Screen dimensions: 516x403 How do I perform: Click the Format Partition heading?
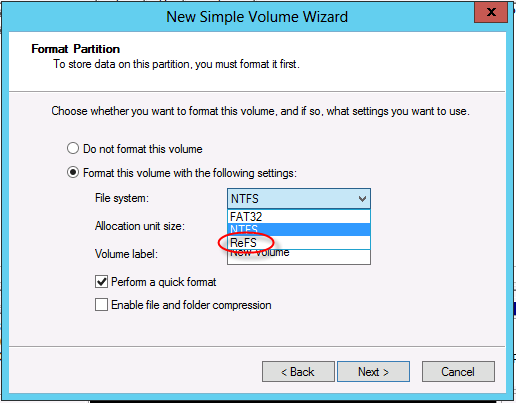(76, 49)
